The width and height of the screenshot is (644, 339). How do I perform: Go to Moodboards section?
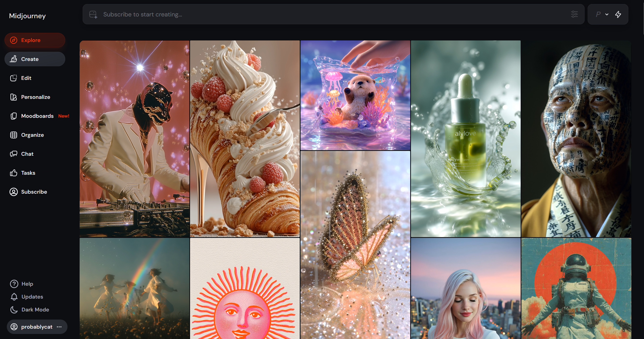(37, 116)
